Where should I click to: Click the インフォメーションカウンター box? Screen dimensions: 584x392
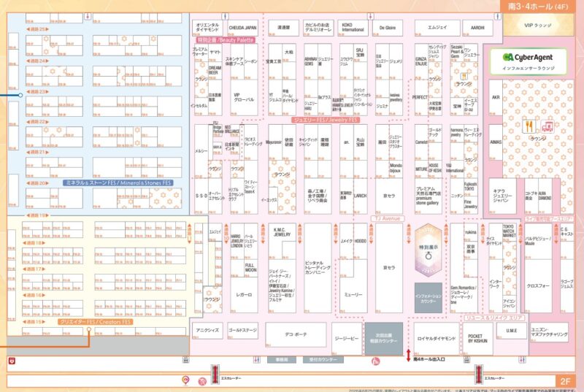[429, 298]
